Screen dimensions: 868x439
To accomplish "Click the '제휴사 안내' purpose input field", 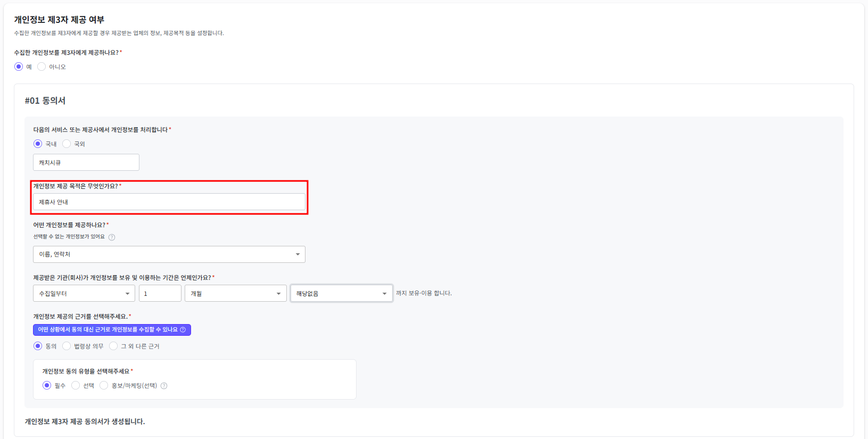I will tap(169, 202).
